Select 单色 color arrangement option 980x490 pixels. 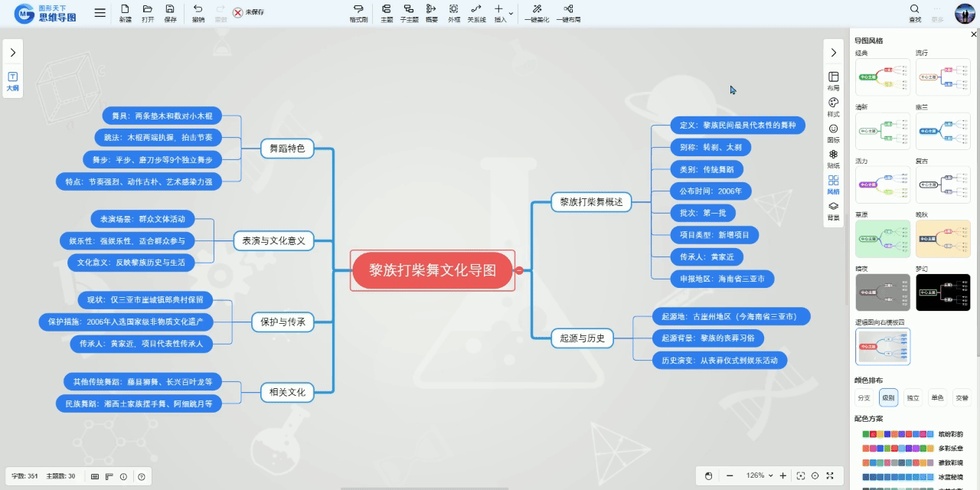pos(936,398)
